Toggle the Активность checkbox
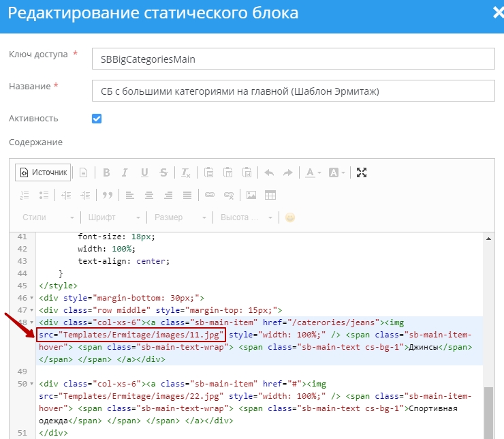 coord(97,119)
